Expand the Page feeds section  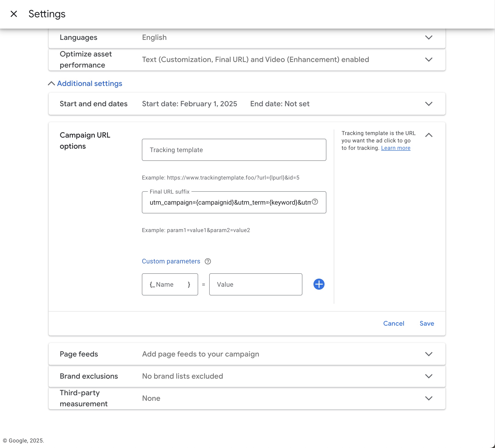(x=429, y=354)
